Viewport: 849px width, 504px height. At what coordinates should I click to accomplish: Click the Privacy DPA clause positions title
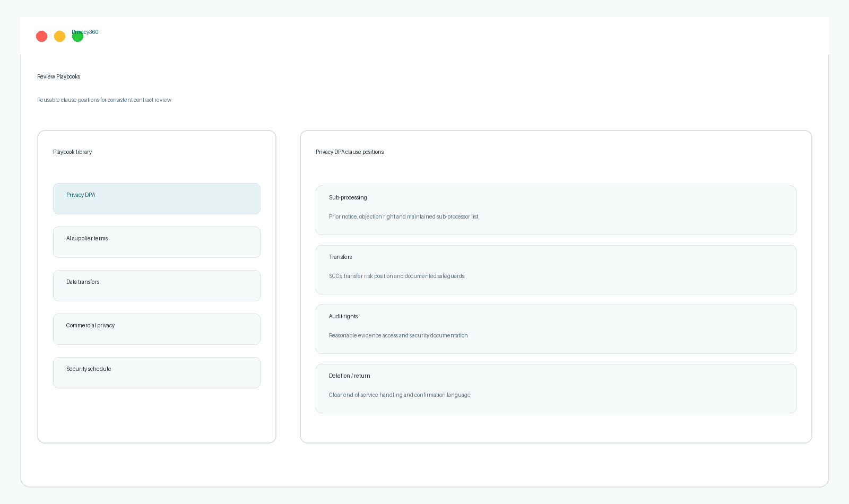tap(350, 152)
